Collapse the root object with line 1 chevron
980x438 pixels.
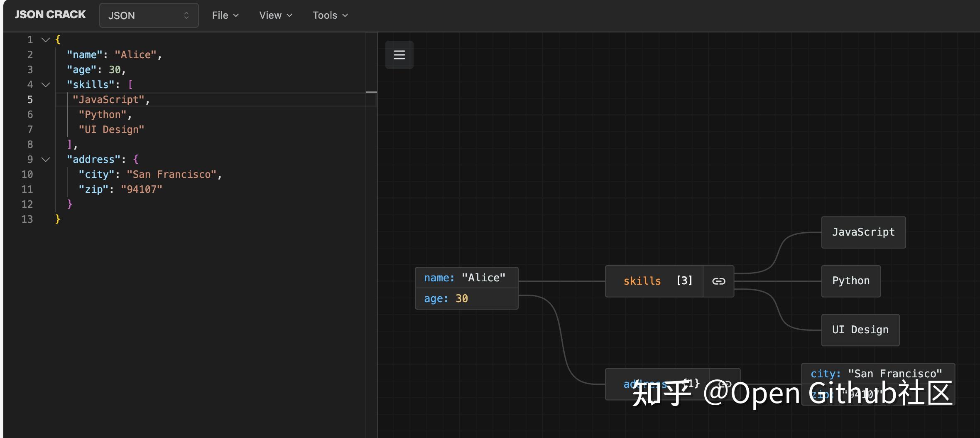pyautogui.click(x=45, y=40)
